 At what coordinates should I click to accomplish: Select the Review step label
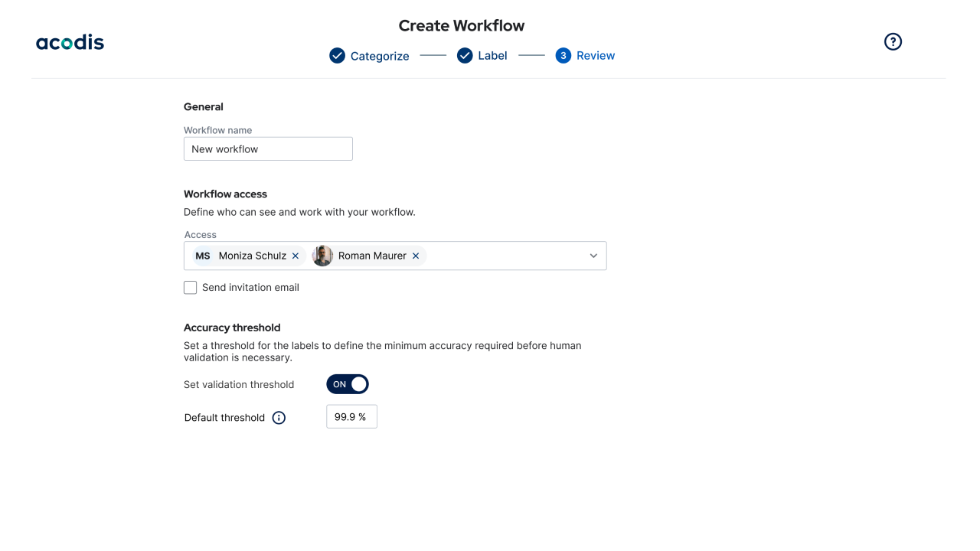pos(596,56)
